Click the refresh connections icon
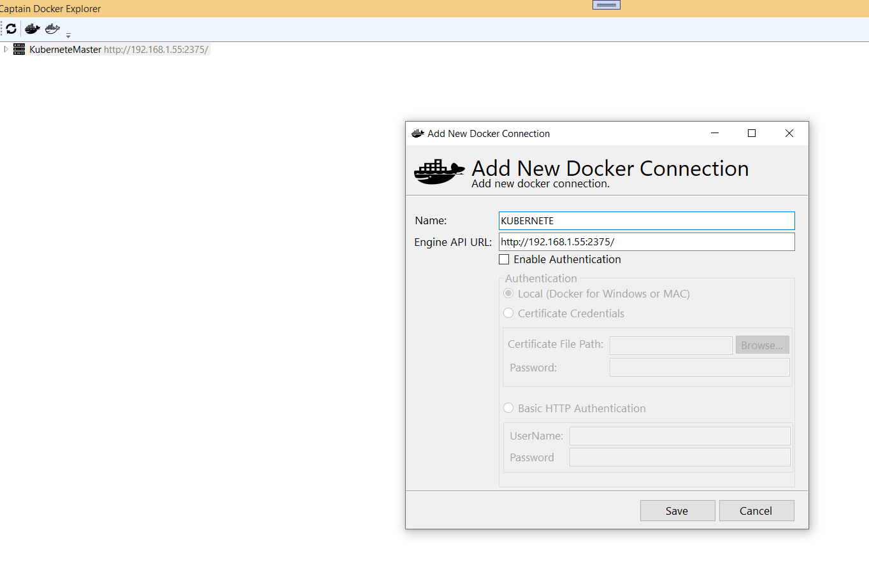Screen dimensions: 869x588 pyautogui.click(x=10, y=29)
